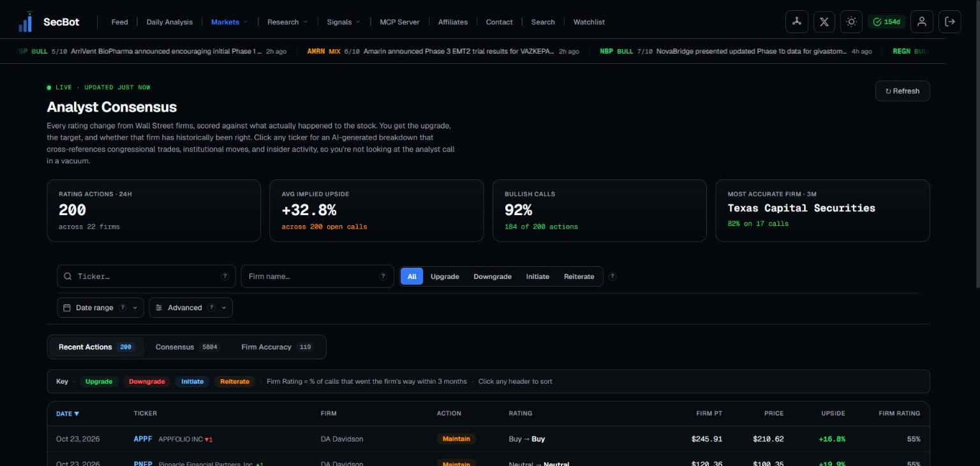This screenshot has width=980, height=466.
Task: Open the APPF ticker link
Action: (x=143, y=439)
